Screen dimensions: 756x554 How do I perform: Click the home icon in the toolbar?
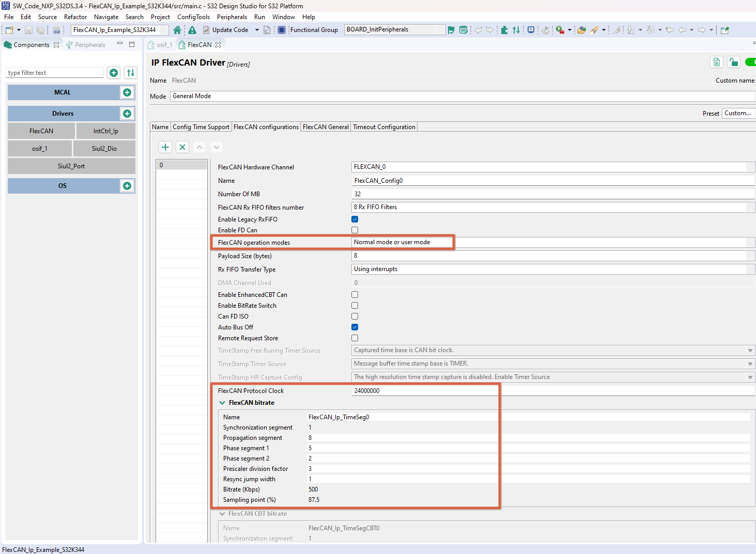[x=177, y=29]
